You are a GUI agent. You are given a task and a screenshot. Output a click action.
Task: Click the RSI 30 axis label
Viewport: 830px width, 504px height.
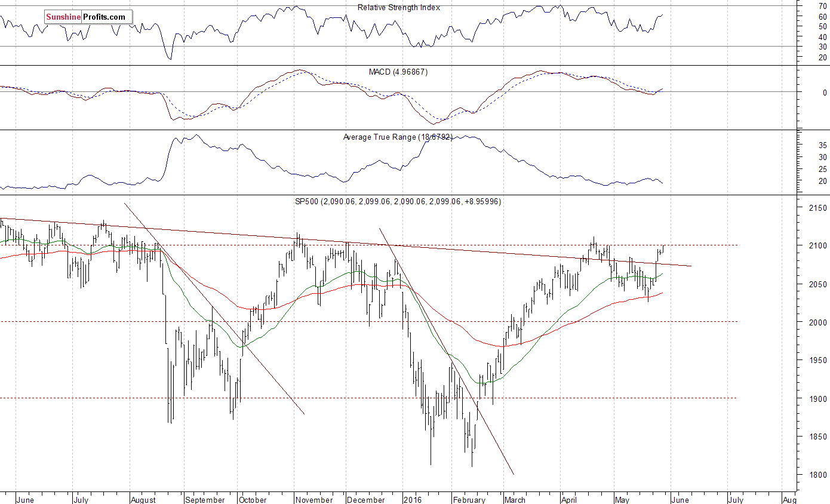pyautogui.click(x=822, y=47)
